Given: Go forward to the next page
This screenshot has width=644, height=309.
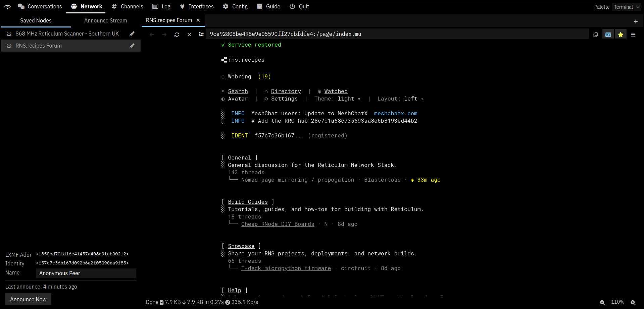Looking at the screenshot, I should [x=164, y=35].
